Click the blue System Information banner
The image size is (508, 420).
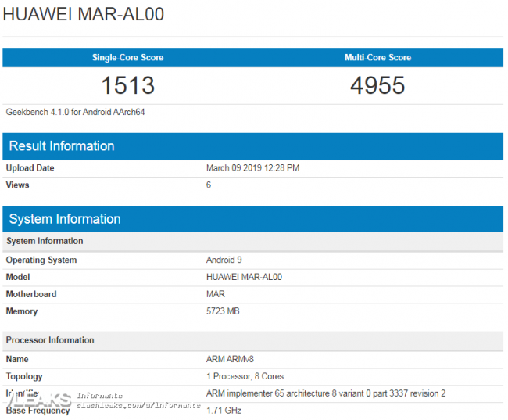[x=252, y=219]
